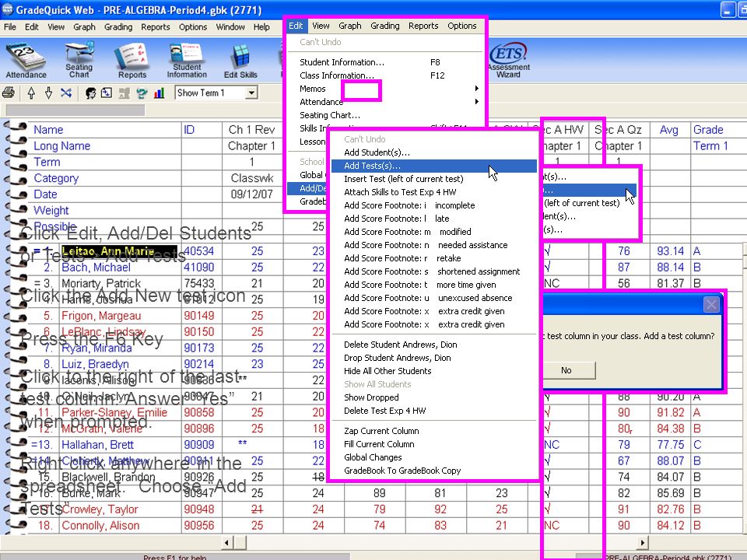Click the Grade column header

point(708,130)
